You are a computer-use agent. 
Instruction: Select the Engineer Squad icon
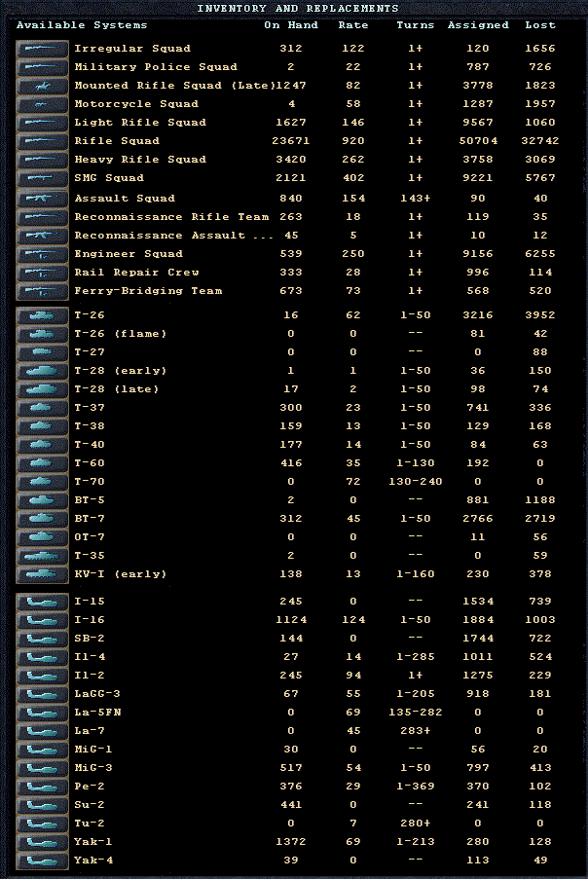(42, 254)
